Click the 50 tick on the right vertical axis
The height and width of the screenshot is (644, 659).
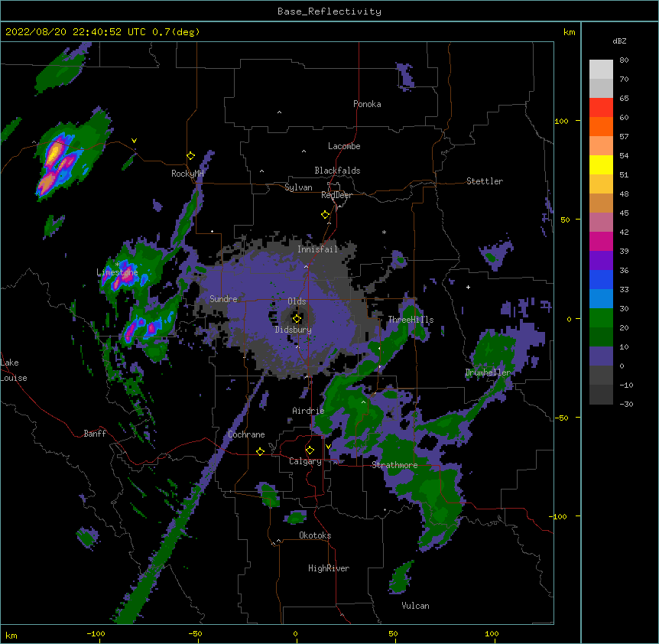(x=565, y=220)
